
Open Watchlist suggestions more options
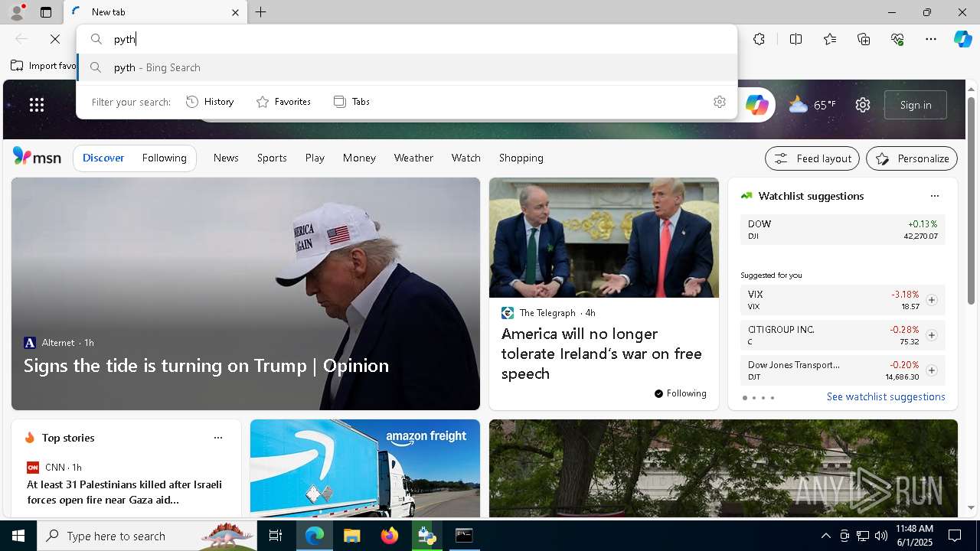click(x=934, y=196)
